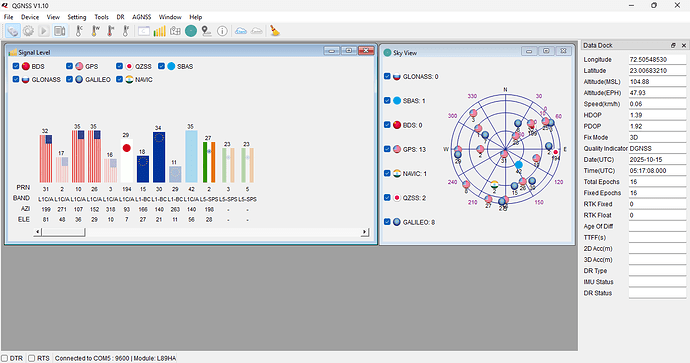Click the PRN 194 QZSS signal bar

tap(127, 161)
